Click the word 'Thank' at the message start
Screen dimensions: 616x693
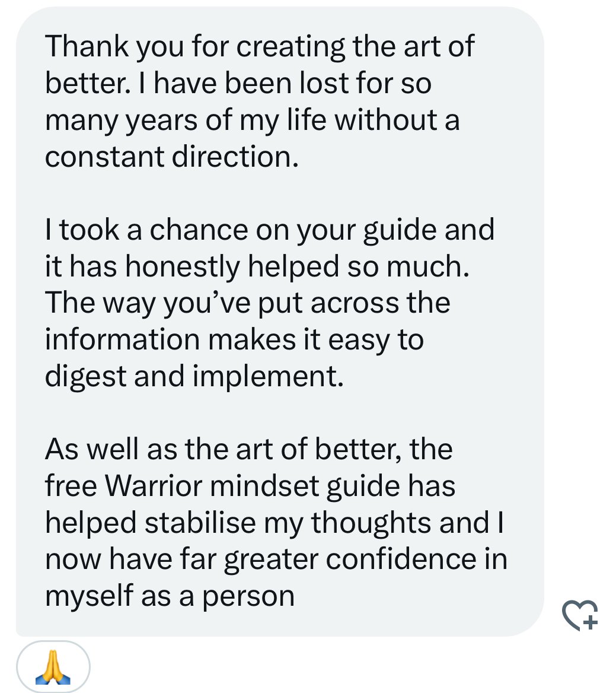click(87, 46)
